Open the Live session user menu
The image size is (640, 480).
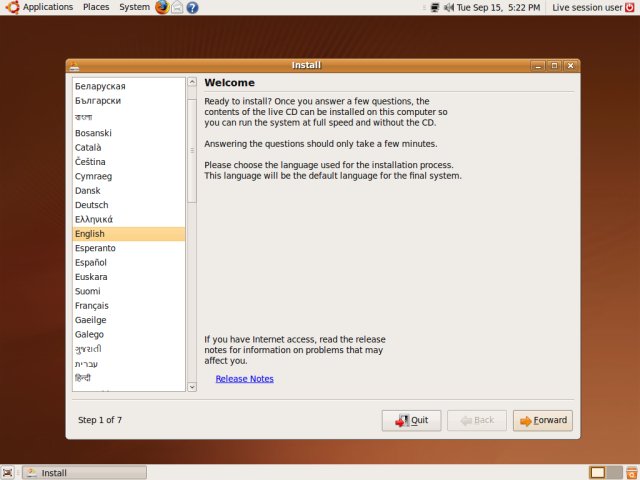[587, 7]
